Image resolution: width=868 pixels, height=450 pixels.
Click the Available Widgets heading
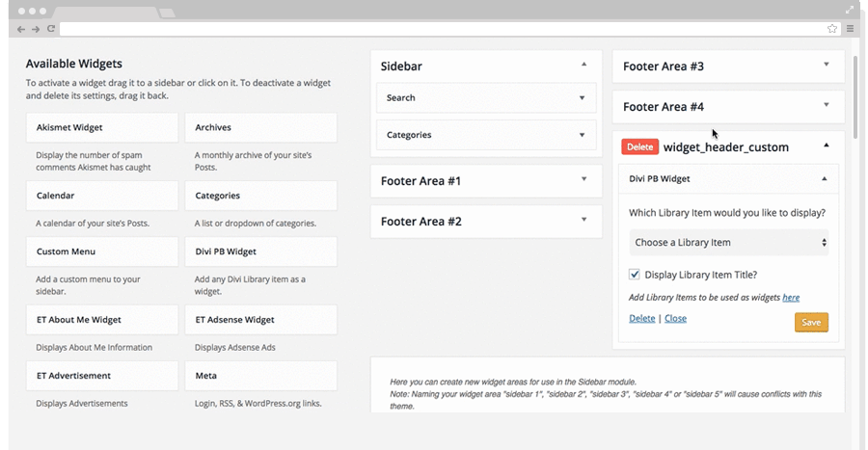point(74,64)
